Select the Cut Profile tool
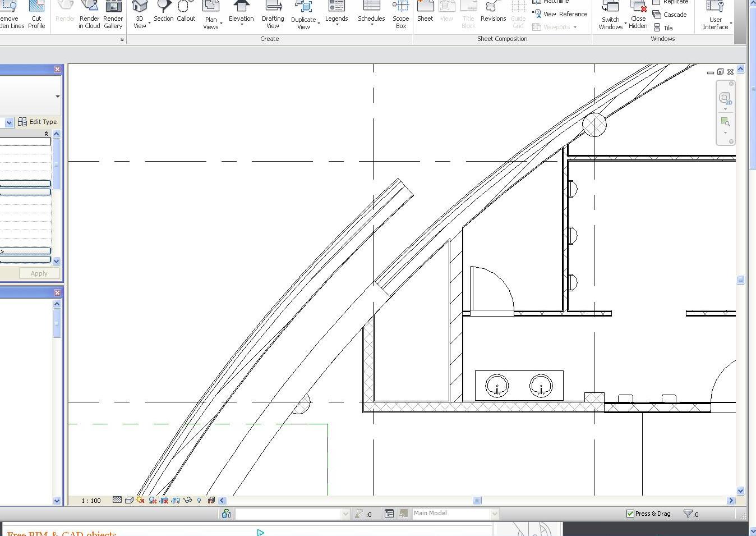 tap(36, 15)
